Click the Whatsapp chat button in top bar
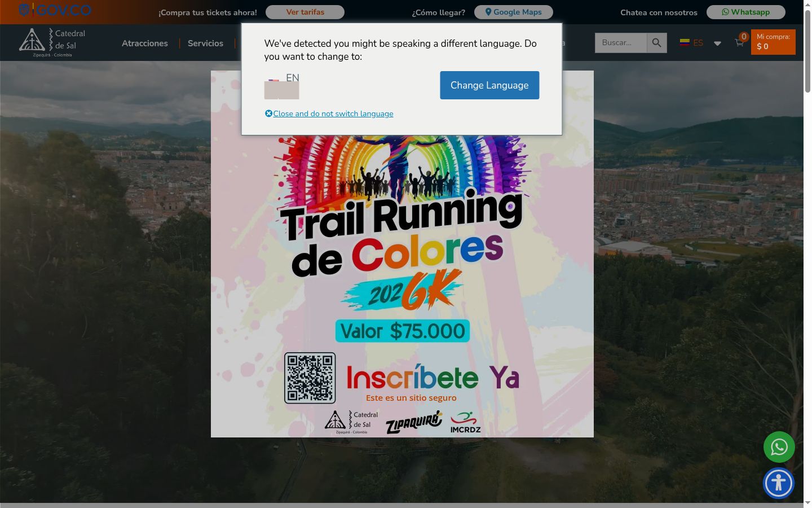This screenshot has width=812, height=508. click(x=746, y=12)
